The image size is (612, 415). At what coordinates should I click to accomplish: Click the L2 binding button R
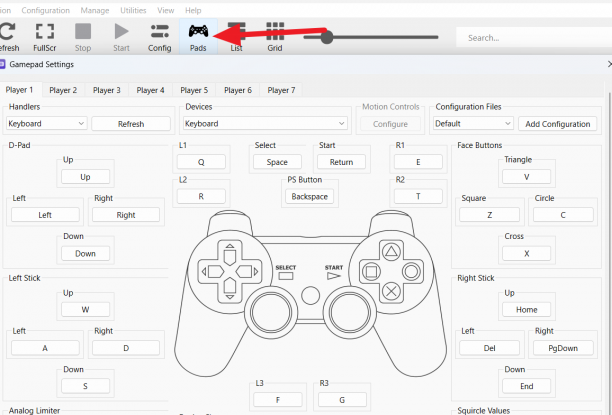click(201, 196)
